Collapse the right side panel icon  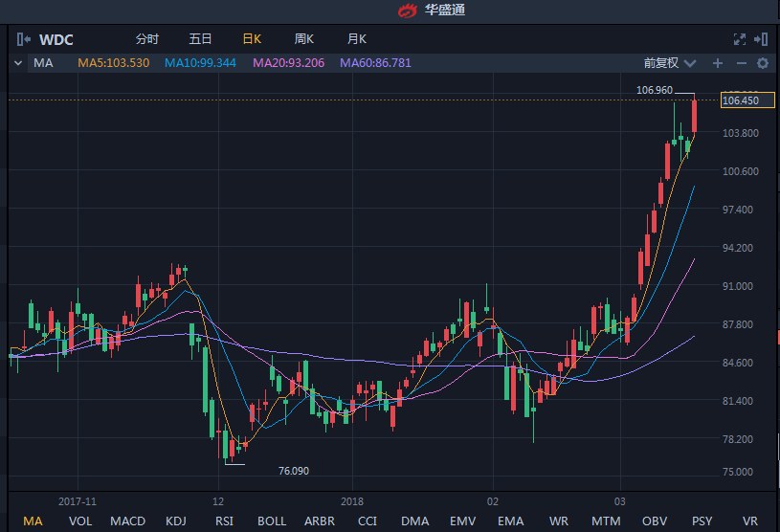coord(761,39)
